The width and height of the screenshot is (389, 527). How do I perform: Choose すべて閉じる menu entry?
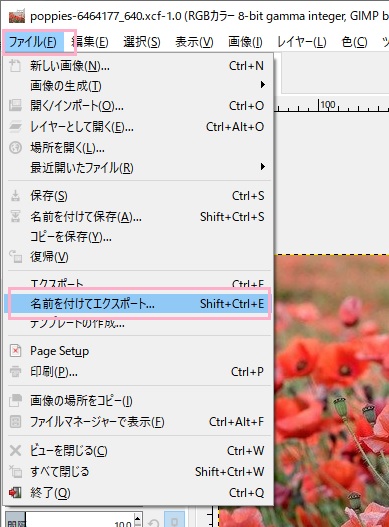139,472
